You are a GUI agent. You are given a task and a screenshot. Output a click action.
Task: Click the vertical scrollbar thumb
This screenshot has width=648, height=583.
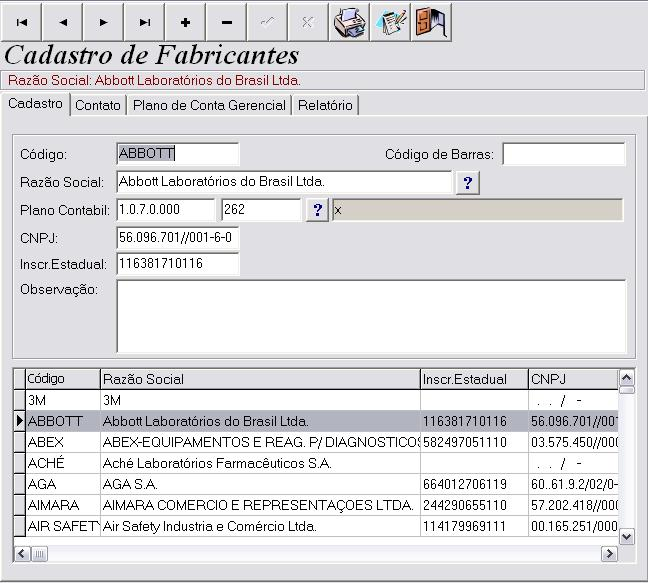[x=627, y=390]
